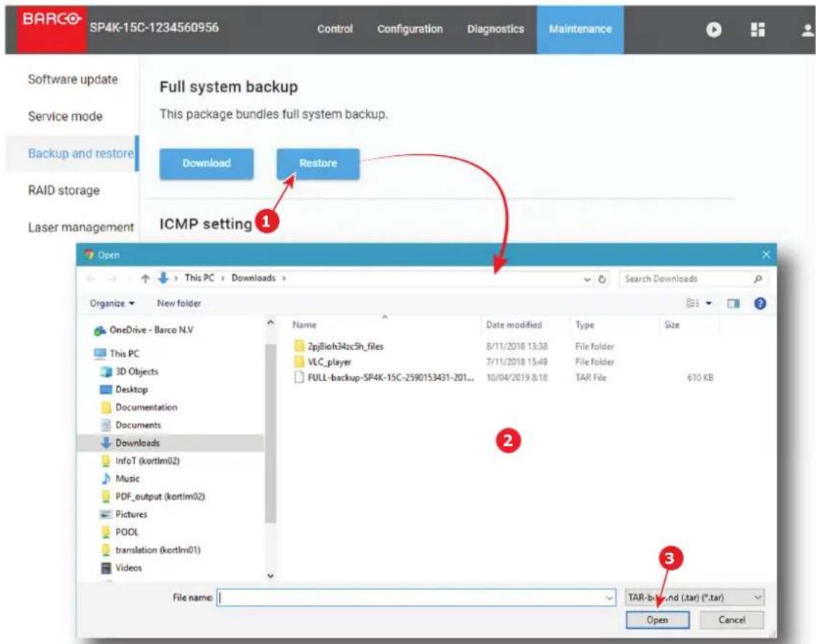Click Cancel button in dialog
The image size is (816, 644).
point(731,620)
